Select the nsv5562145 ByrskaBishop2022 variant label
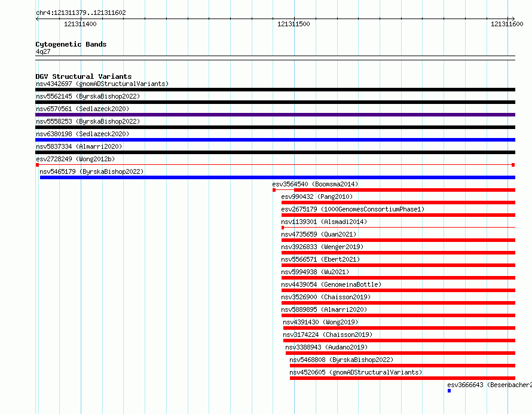Image resolution: width=532 pixels, height=414 pixels. (x=88, y=96)
